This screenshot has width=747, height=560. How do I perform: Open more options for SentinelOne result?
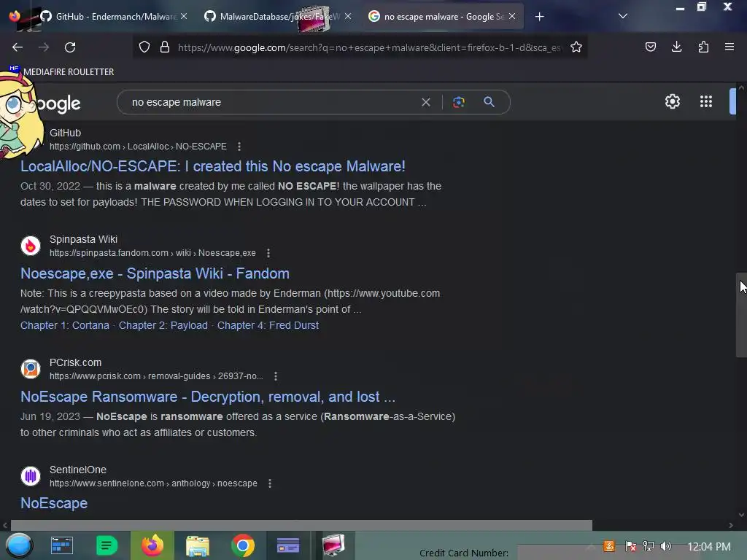[x=270, y=483]
